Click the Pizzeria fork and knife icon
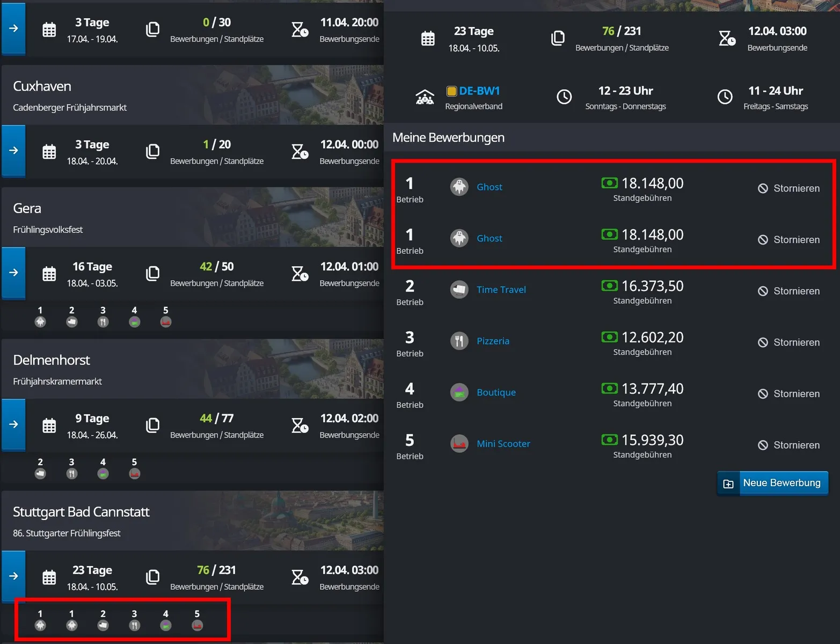Viewport: 840px width, 644px height. click(x=459, y=341)
